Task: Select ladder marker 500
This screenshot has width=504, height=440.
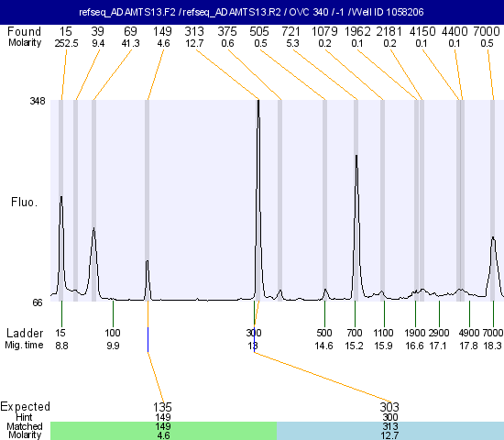Action: [324, 333]
